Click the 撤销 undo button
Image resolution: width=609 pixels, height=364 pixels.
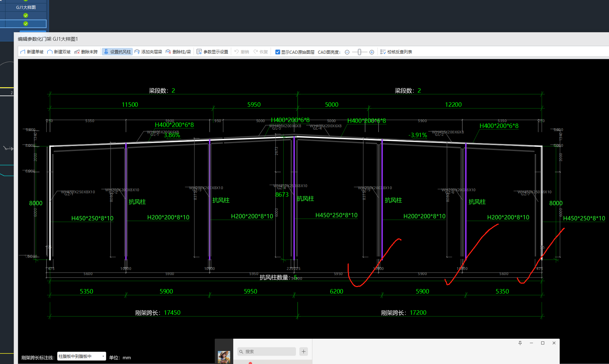point(242,52)
